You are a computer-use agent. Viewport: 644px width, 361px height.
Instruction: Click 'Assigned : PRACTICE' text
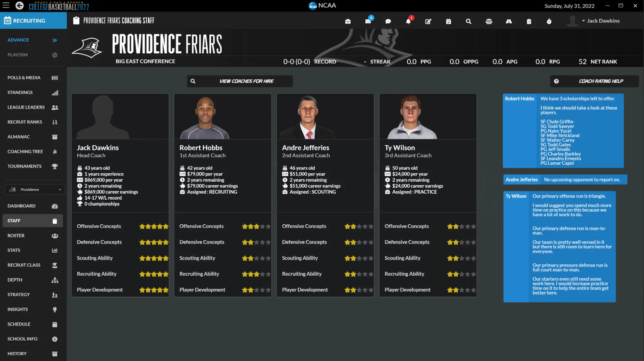414,192
